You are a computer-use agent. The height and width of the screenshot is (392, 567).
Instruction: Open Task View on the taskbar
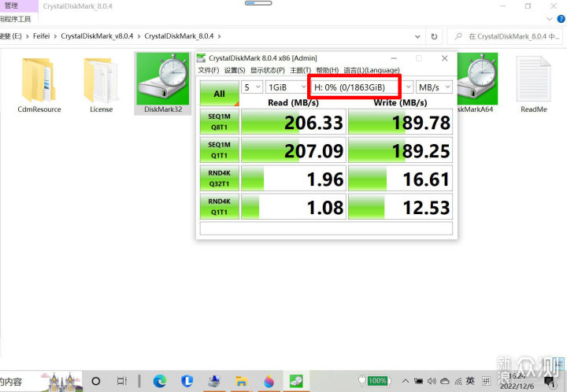tap(122, 381)
